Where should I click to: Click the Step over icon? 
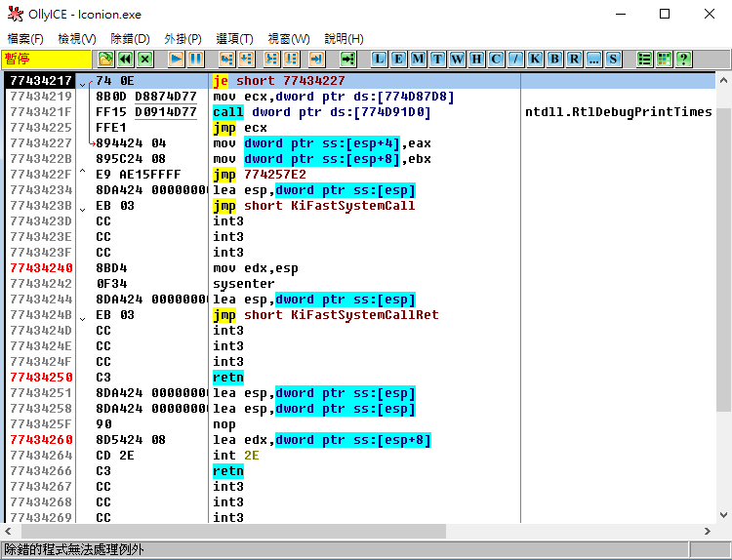pyautogui.click(x=247, y=60)
